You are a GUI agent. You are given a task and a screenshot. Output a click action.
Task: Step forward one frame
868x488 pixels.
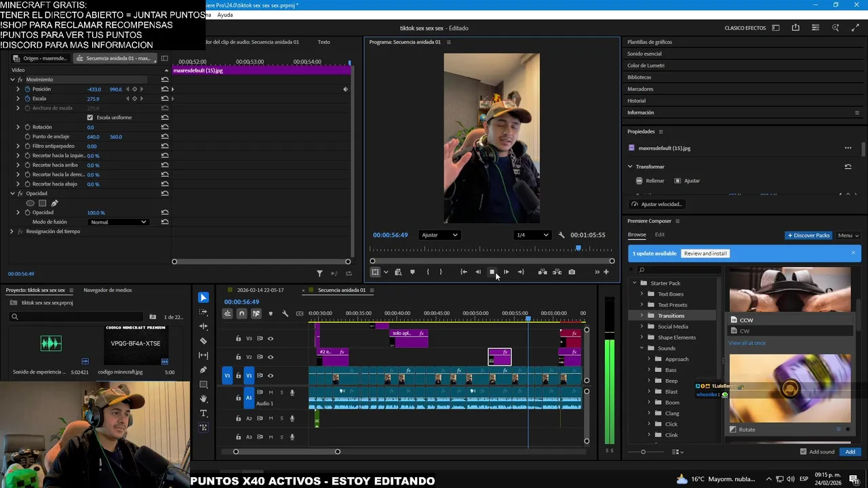click(506, 272)
